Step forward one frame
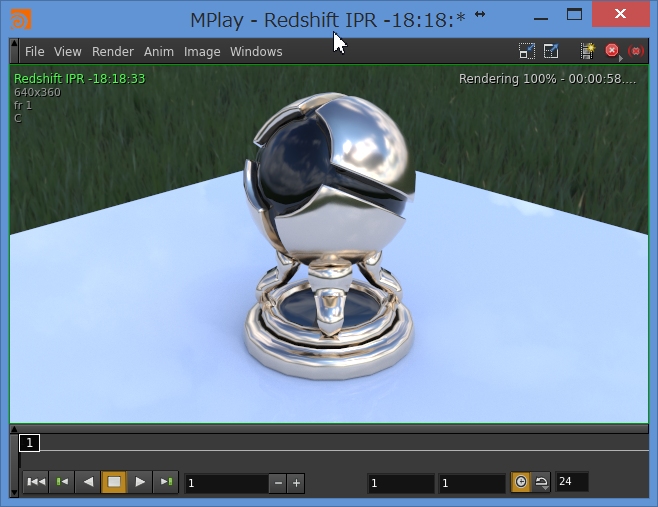 click(166, 482)
